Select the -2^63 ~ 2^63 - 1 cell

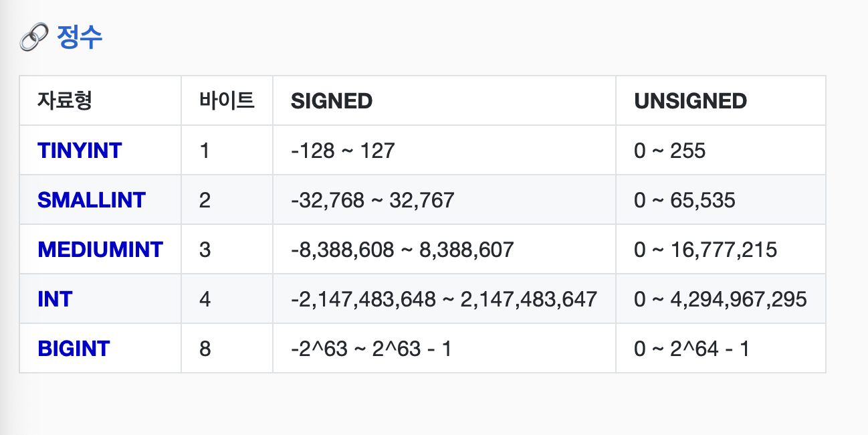click(x=371, y=349)
